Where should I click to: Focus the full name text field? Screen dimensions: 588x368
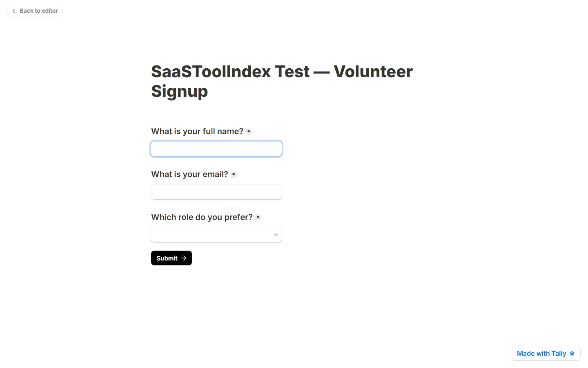pyautogui.click(x=216, y=149)
